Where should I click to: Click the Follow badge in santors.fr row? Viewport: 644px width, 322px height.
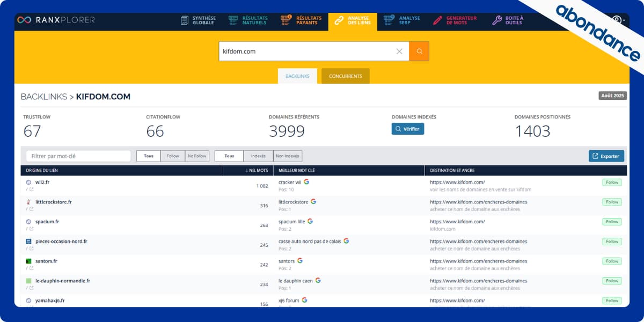coord(612,261)
